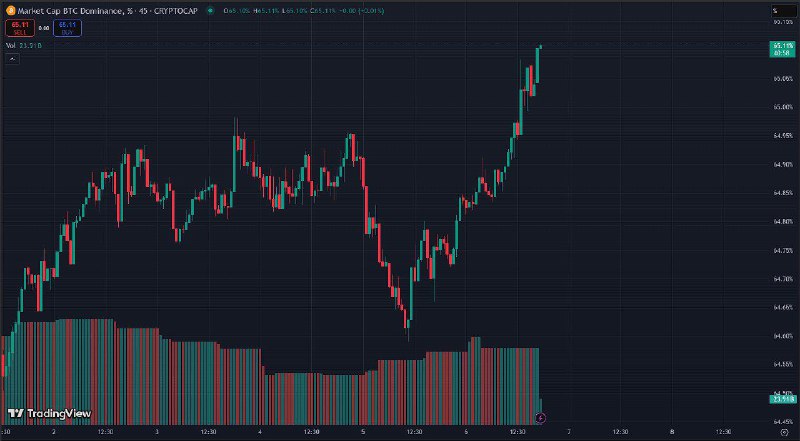Click Market Cap BTC Dominance symbol title
800x441 pixels.
click(x=70, y=10)
